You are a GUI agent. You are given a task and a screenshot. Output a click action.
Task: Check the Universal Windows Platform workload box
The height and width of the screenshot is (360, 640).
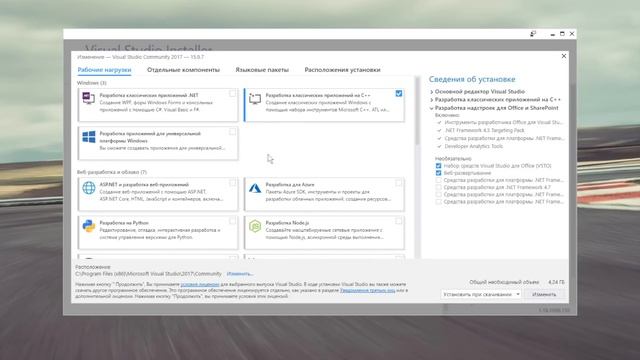coord(232,132)
